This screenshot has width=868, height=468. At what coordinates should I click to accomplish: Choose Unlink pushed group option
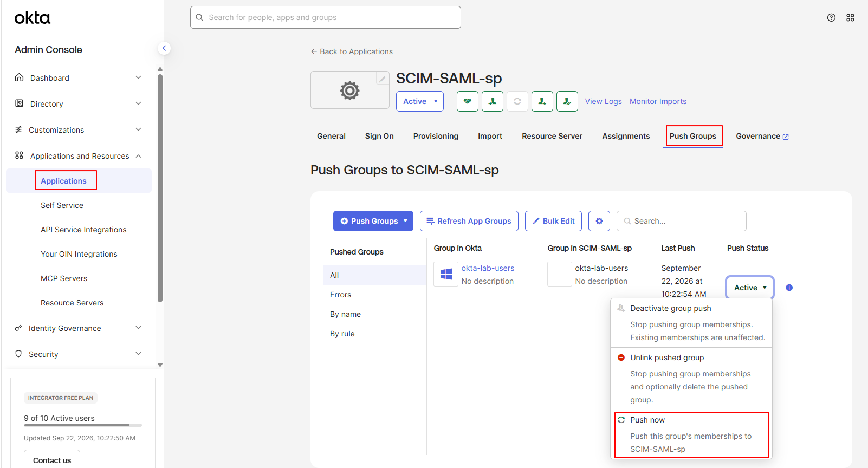691,379
